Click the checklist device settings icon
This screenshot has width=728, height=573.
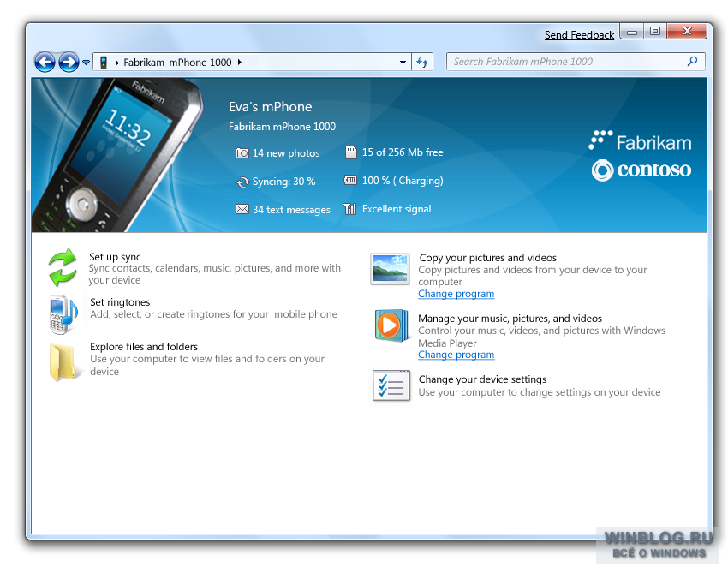(x=391, y=386)
